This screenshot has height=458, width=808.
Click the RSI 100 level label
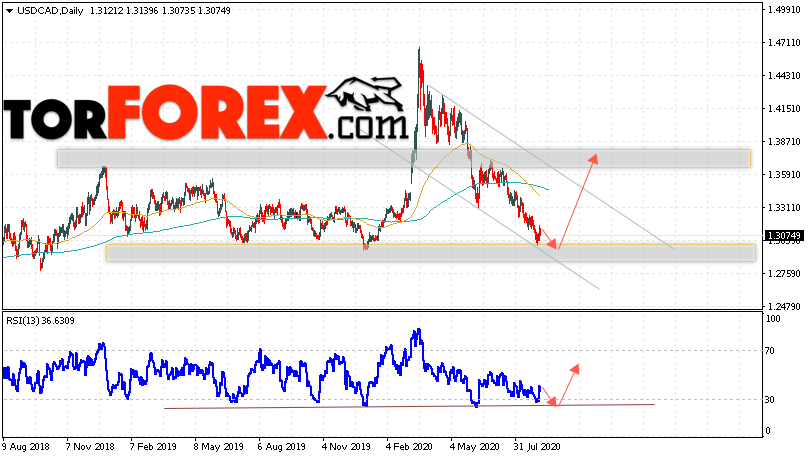tap(773, 319)
